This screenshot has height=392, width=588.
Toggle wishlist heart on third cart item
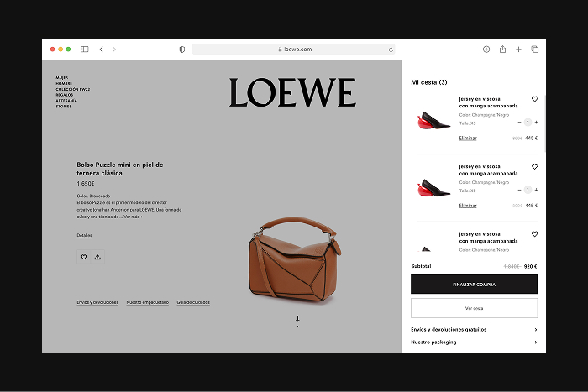coord(534,234)
